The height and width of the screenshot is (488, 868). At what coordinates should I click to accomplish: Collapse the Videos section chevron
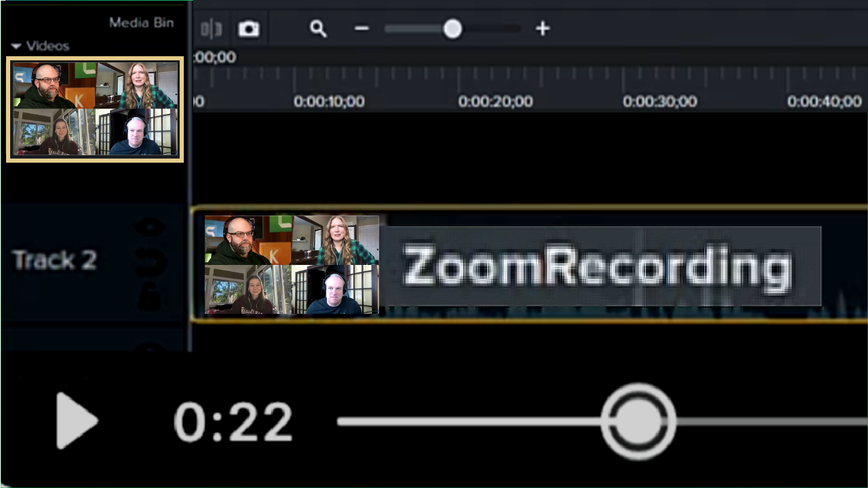pyautogui.click(x=16, y=45)
